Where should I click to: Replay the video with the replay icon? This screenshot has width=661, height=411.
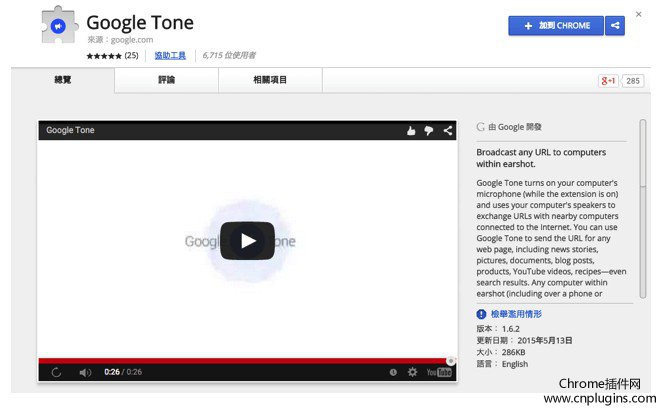[x=56, y=372]
